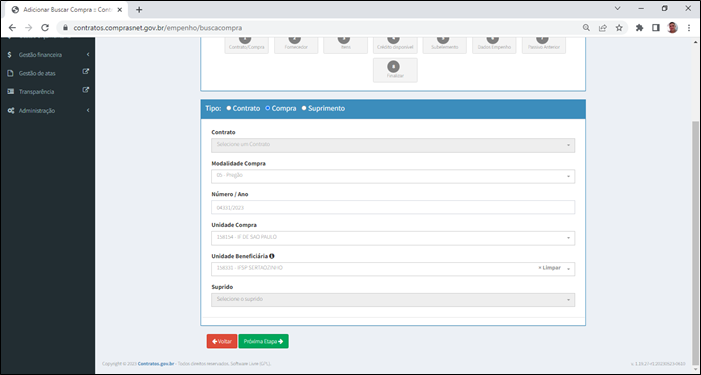The height and width of the screenshot is (375, 701).
Task: Click the share page icon
Action: (x=603, y=28)
